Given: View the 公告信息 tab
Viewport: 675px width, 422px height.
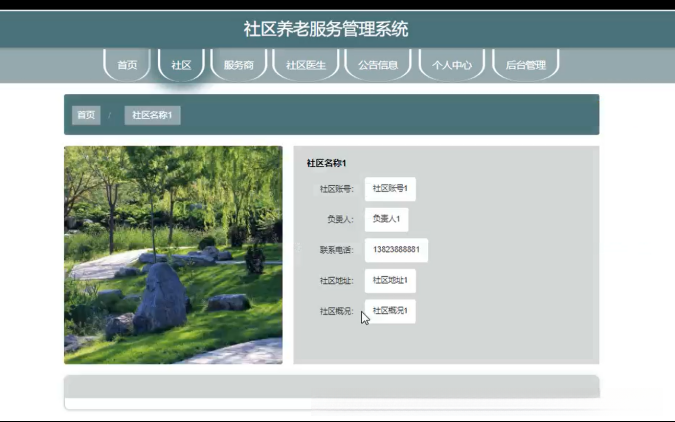Looking at the screenshot, I should click(378, 65).
